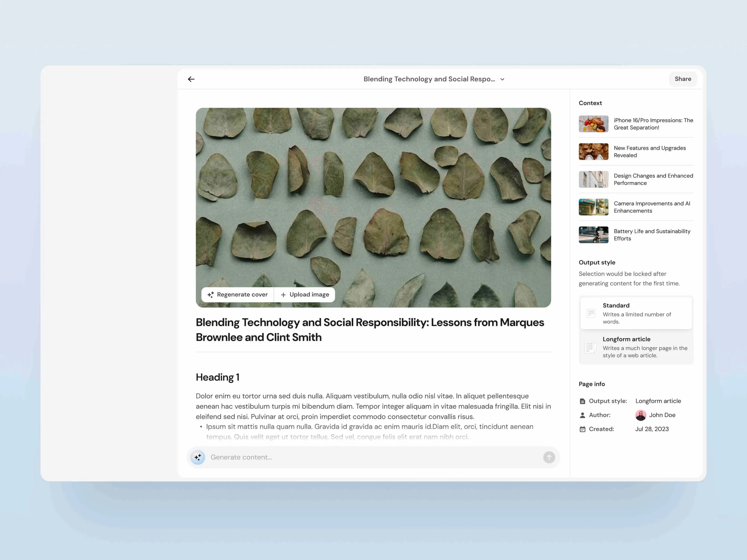This screenshot has width=747, height=560.
Task: Click Battery Life and Sustainability Efforts thumbnail
Action: [593, 235]
